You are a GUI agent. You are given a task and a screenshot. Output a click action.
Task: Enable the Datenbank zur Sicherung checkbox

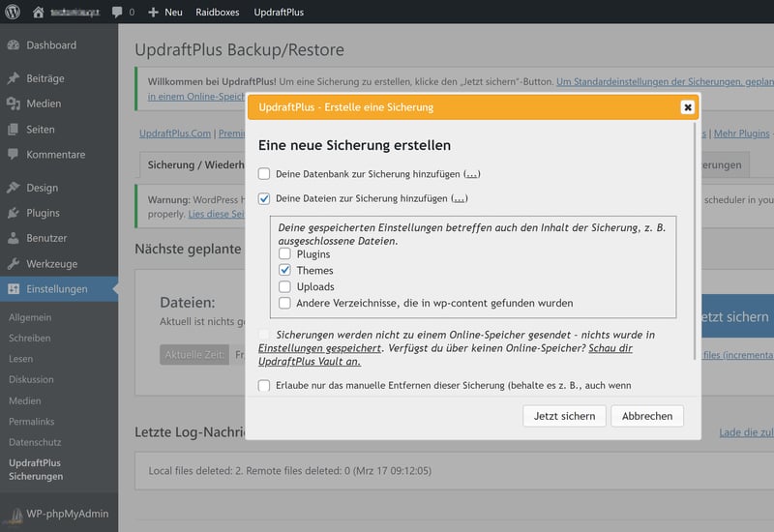[x=264, y=174]
